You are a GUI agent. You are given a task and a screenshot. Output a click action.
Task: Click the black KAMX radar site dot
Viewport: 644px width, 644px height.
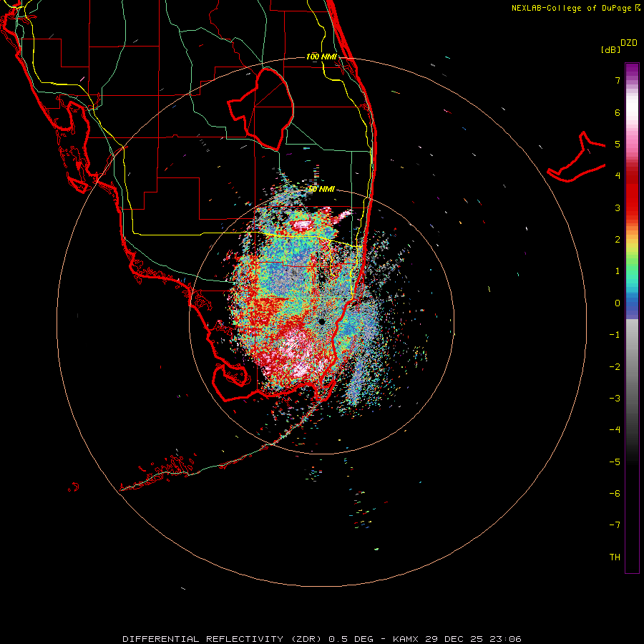[x=321, y=321]
